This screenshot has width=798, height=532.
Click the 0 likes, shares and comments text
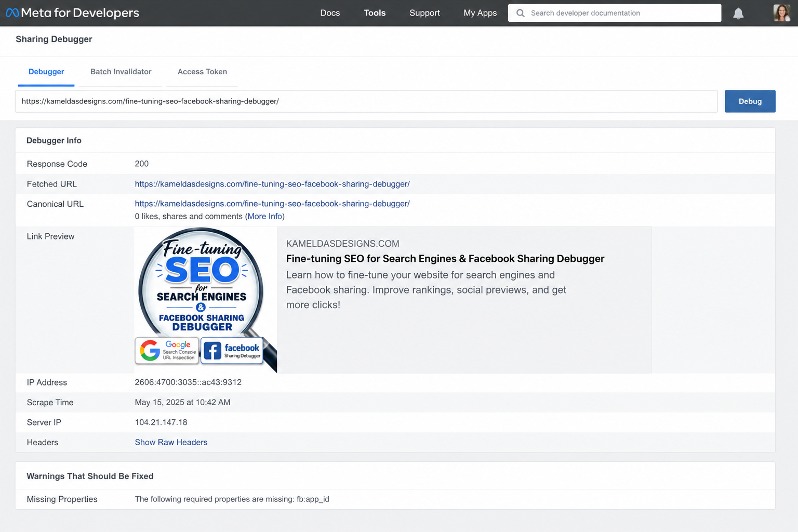(x=189, y=216)
